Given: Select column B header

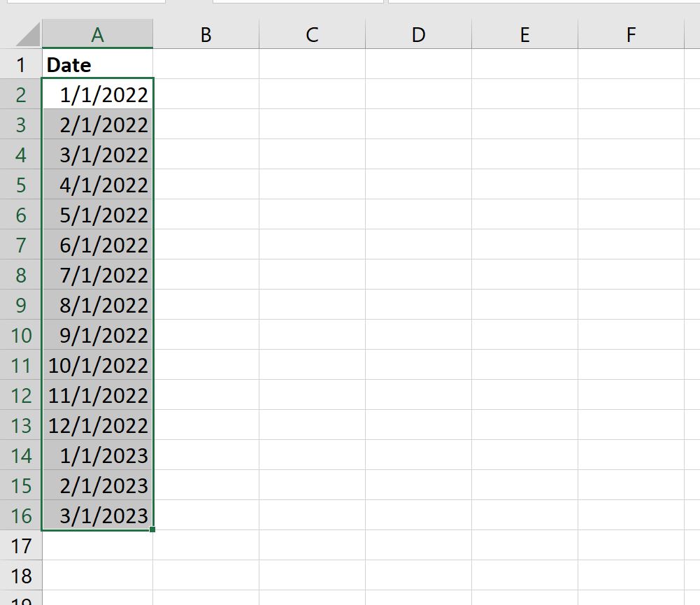Looking at the screenshot, I should 205,33.
